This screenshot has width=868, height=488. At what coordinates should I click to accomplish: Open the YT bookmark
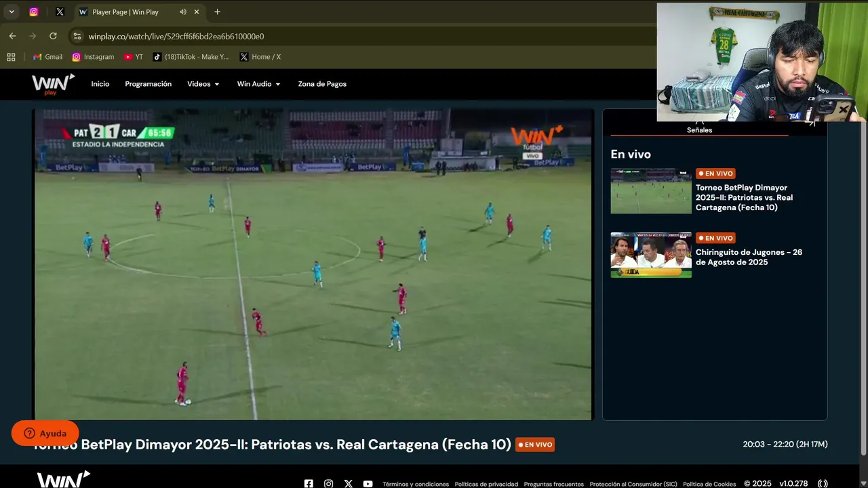[x=134, y=57]
